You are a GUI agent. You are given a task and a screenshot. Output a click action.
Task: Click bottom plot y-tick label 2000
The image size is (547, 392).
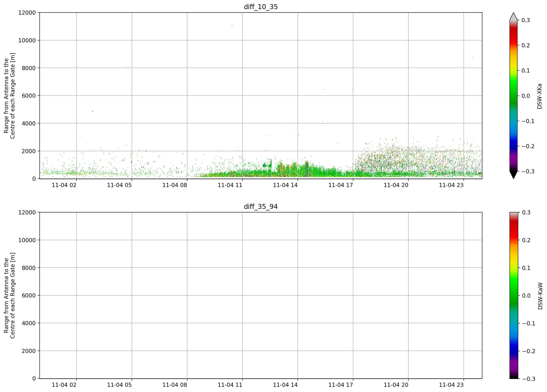pyautogui.click(x=29, y=351)
